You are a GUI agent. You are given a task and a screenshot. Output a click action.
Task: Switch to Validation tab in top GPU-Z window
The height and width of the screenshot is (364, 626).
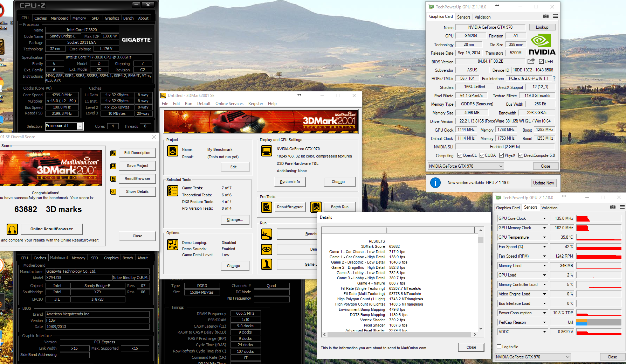pos(482,17)
